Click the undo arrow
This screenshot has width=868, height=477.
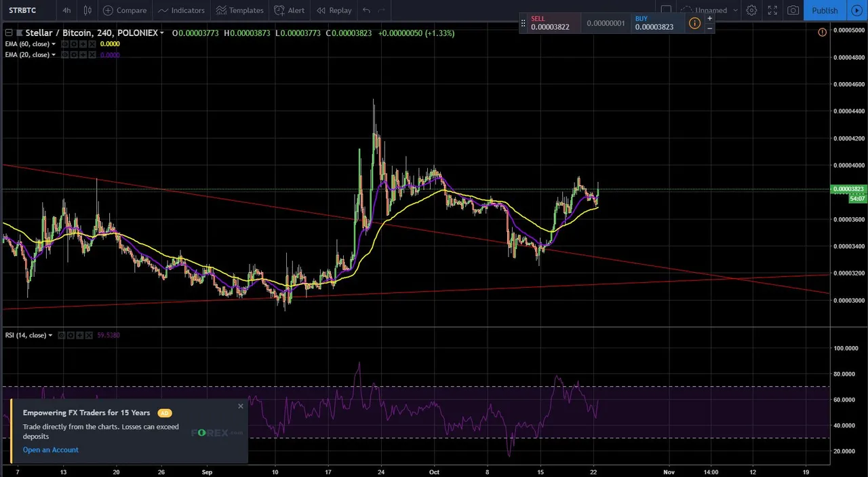366,10
